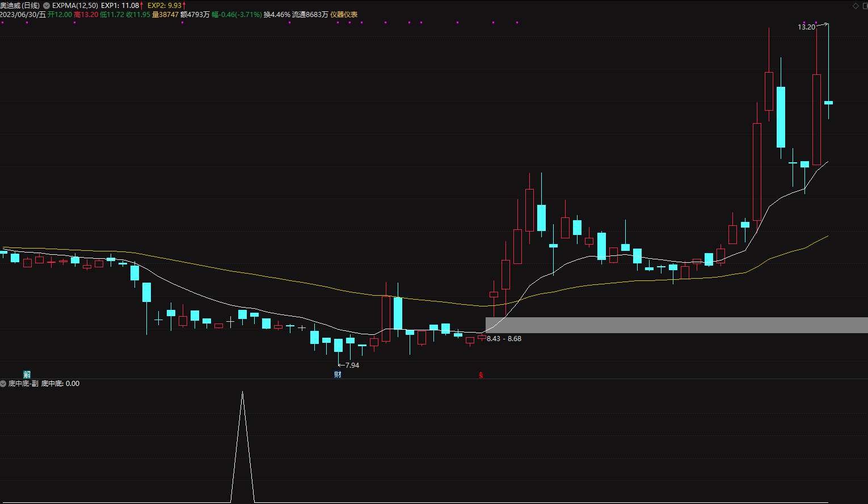Click the stock name 奥迪威 (日线)
868x504 pixels.
point(20,6)
